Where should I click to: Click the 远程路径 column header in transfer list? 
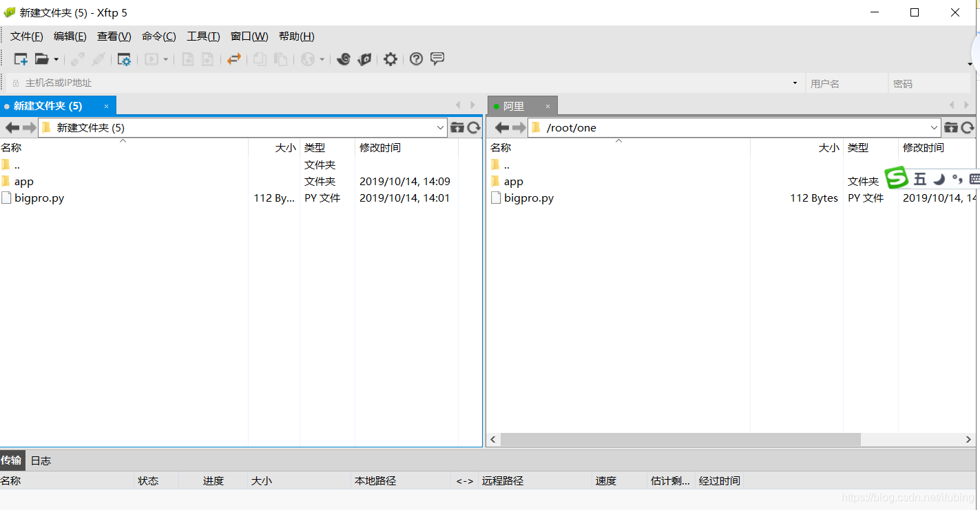(x=535, y=480)
